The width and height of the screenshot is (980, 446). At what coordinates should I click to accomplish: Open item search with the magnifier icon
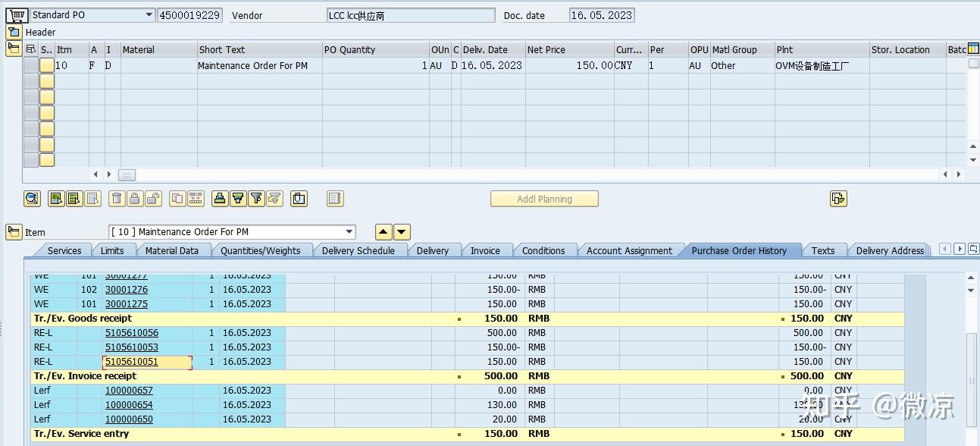point(32,198)
